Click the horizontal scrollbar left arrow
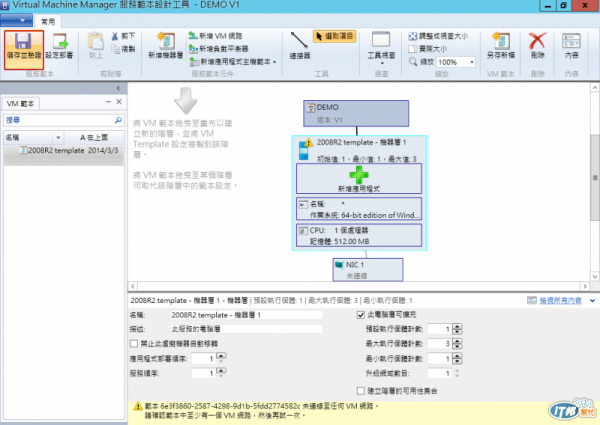 [x=133, y=286]
